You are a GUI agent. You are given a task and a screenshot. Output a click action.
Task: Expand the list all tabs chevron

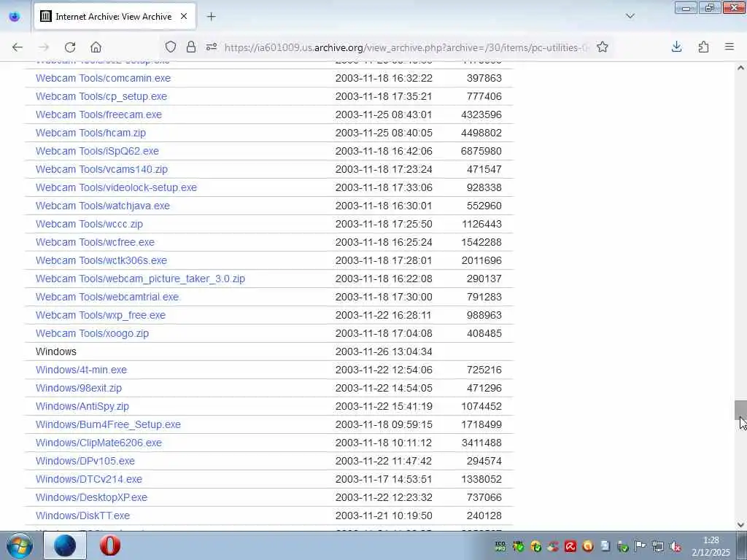tap(630, 16)
